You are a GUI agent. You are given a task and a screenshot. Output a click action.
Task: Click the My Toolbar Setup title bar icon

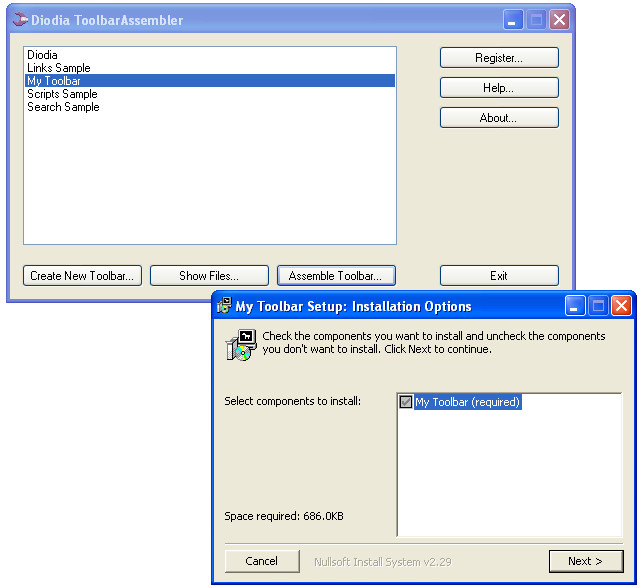(224, 305)
